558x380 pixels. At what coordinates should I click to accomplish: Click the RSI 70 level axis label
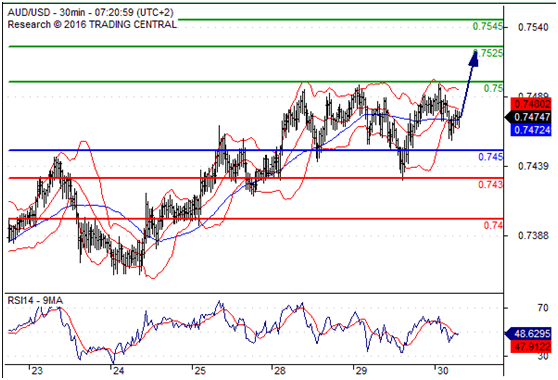543,308
